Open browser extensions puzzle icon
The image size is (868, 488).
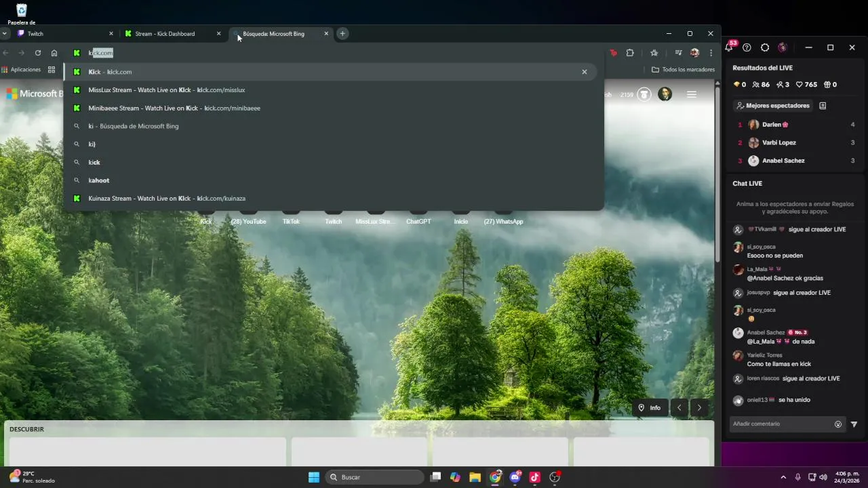coord(630,53)
